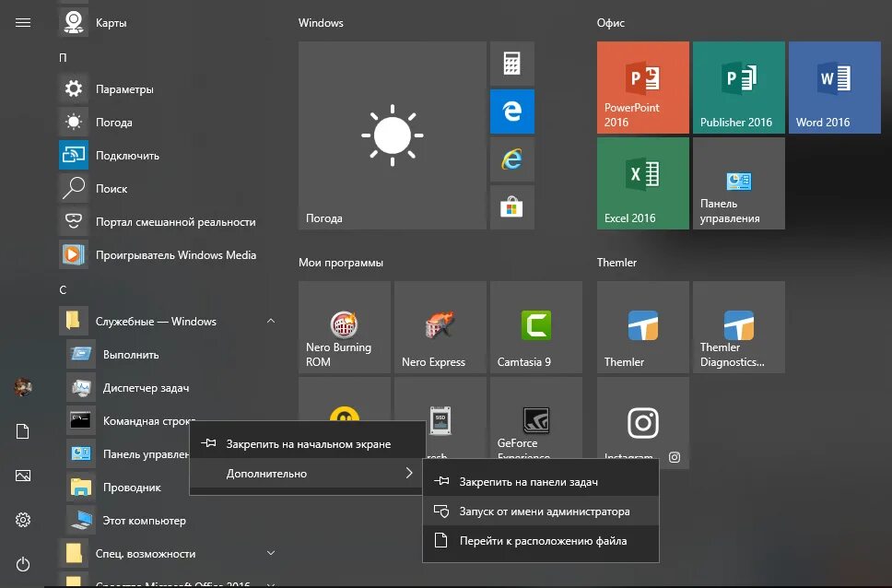Launch Выполнить from Служебные folder
The image size is (892, 588).
170,354
